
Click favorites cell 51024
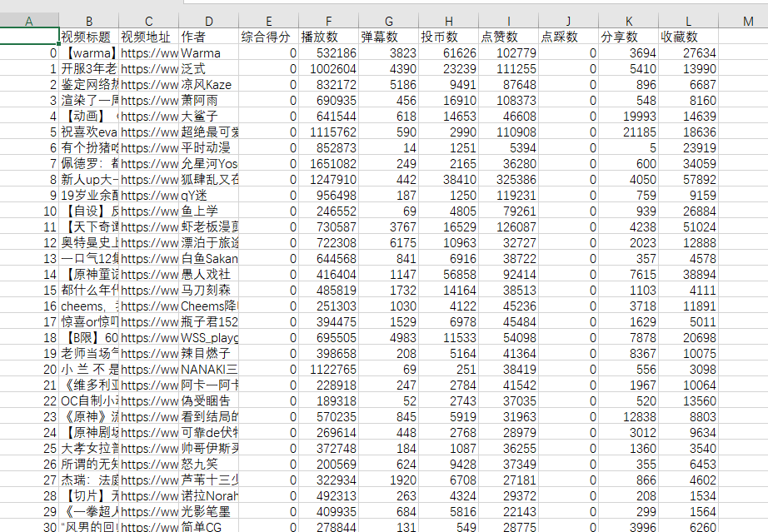point(688,227)
